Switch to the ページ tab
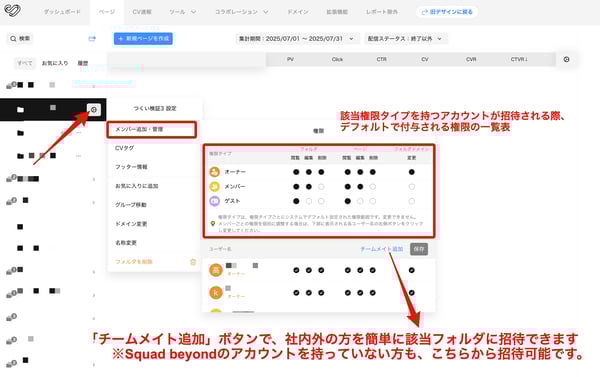The image size is (600, 377). click(107, 12)
